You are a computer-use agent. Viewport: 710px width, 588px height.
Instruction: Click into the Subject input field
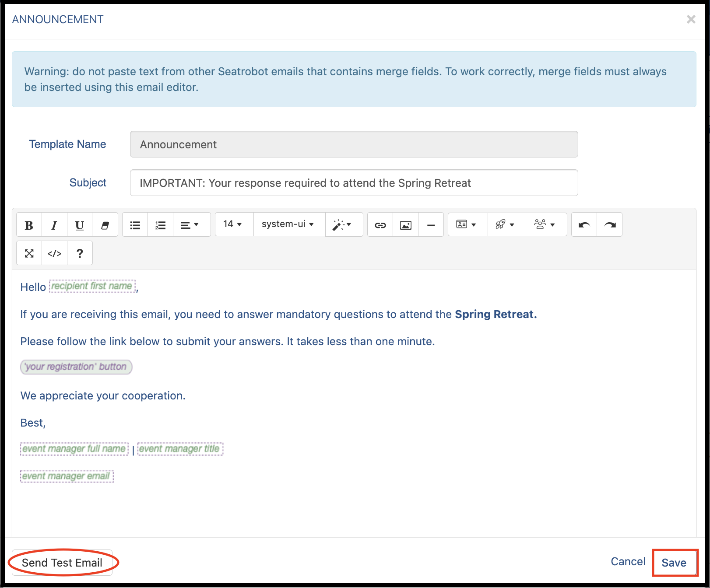click(x=354, y=183)
